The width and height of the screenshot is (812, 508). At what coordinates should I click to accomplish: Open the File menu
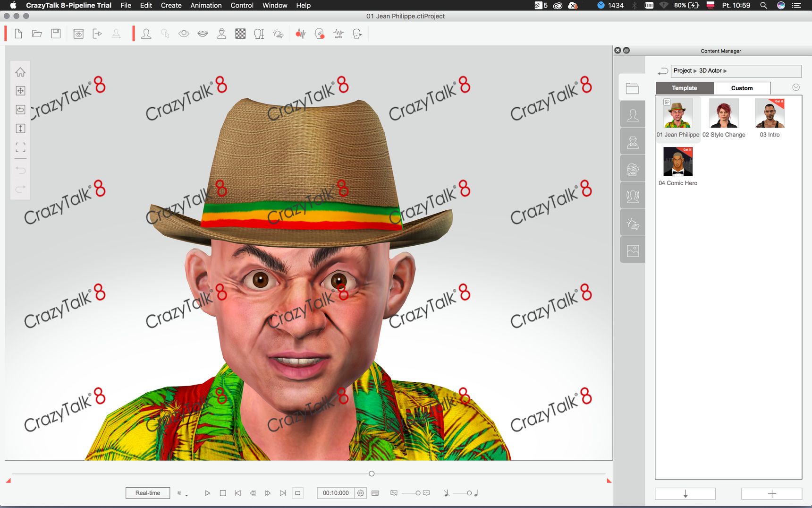coord(126,5)
